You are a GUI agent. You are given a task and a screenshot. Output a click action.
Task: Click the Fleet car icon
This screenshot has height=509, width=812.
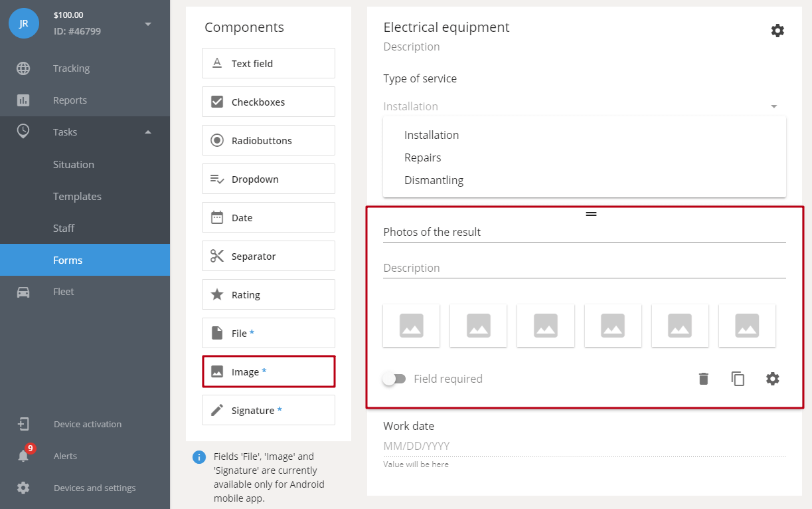click(x=23, y=292)
